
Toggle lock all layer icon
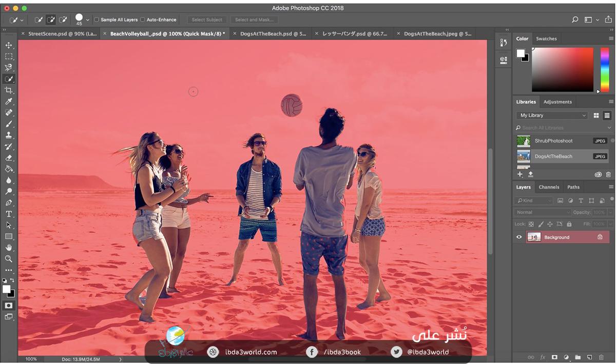click(x=569, y=224)
